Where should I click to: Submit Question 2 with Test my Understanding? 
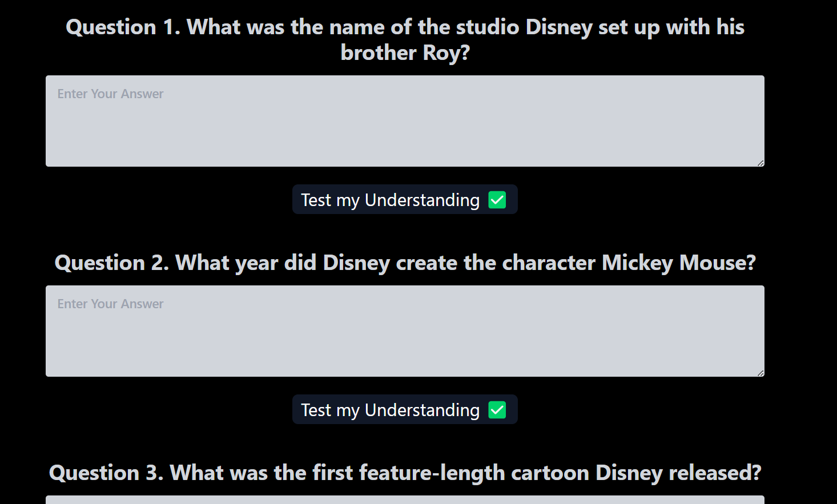405,409
